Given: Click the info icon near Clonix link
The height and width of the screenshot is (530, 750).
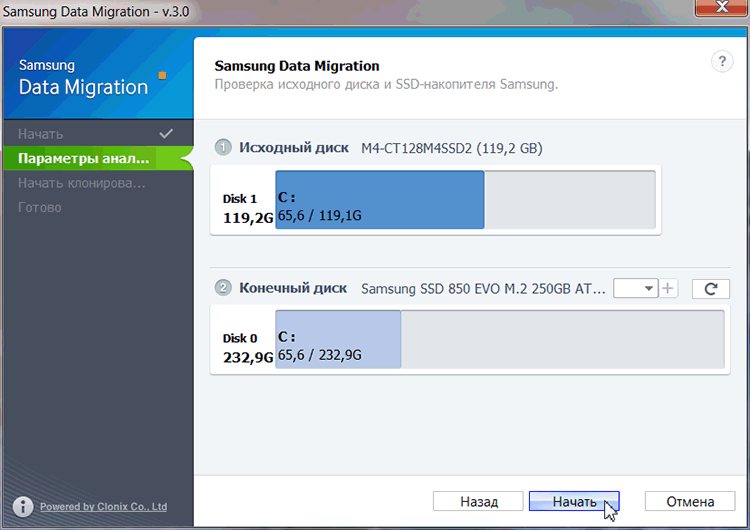Looking at the screenshot, I should tap(22, 506).
